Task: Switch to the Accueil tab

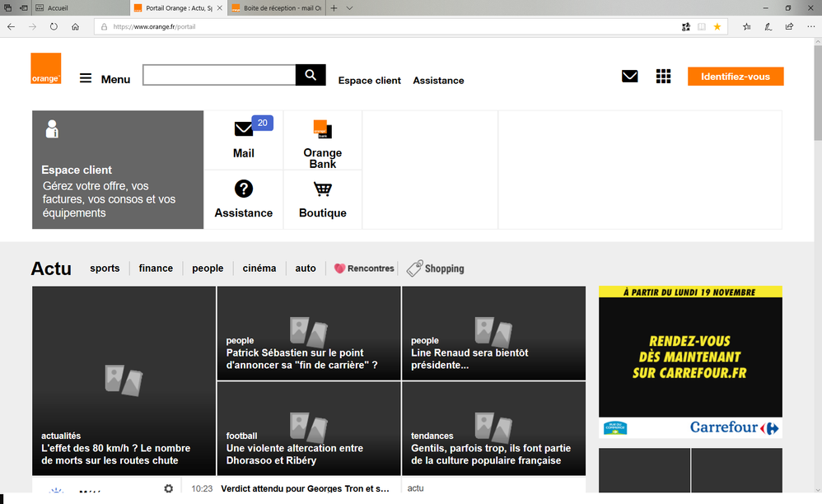Action: coord(82,8)
